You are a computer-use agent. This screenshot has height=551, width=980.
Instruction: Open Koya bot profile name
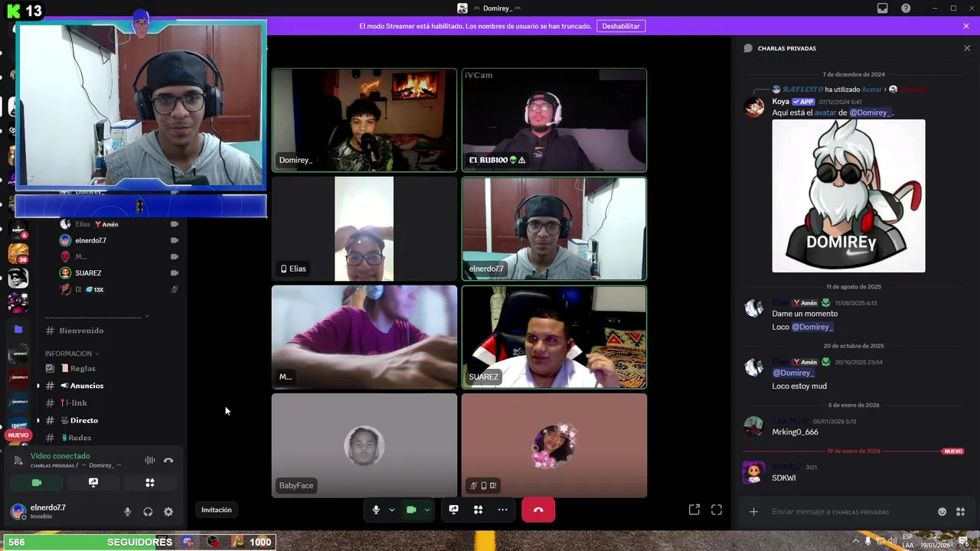pyautogui.click(x=780, y=102)
